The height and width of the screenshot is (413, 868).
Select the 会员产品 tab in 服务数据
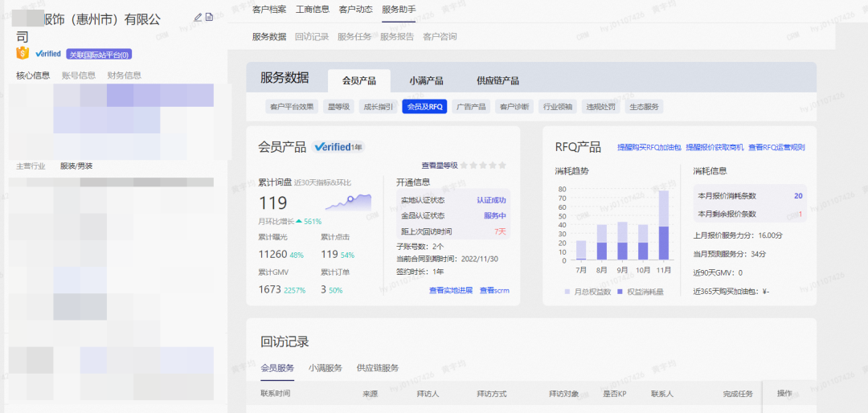point(358,81)
